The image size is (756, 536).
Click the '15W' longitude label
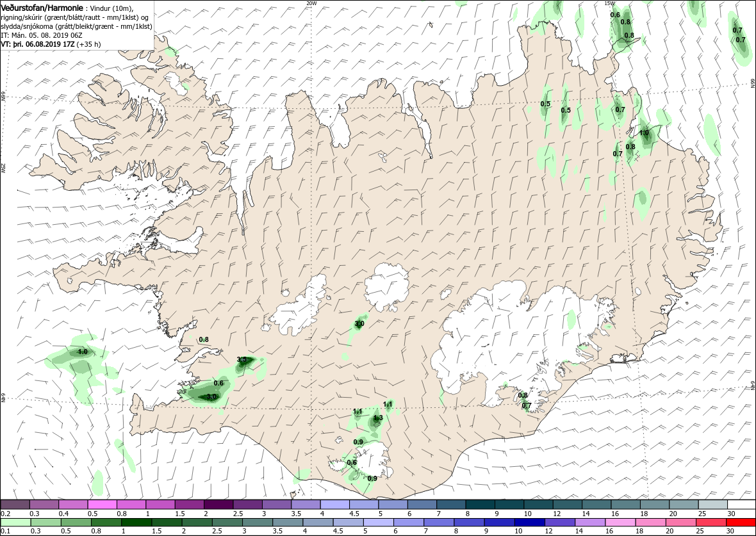[x=609, y=3]
